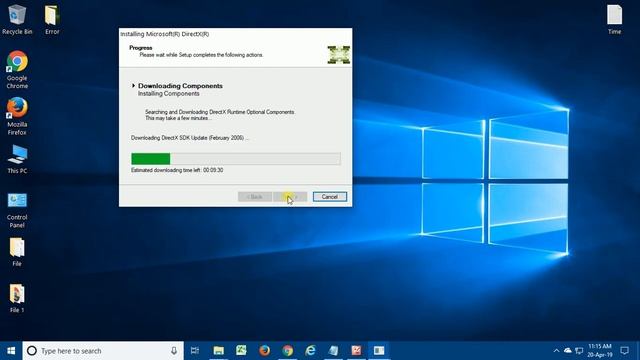640x360 pixels.
Task: Open the taskbar clock showing 11:15 AM
Action: pyautogui.click(x=600, y=351)
